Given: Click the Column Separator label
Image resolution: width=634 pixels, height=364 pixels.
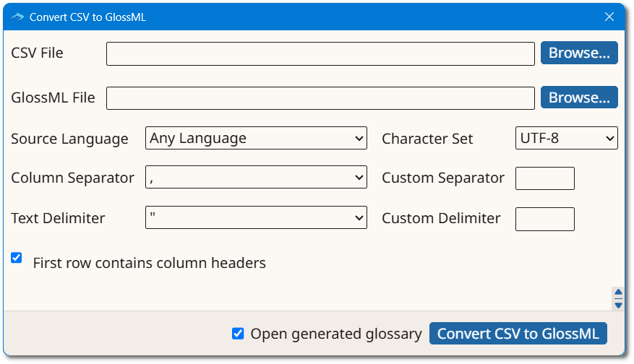Looking at the screenshot, I should [72, 178].
